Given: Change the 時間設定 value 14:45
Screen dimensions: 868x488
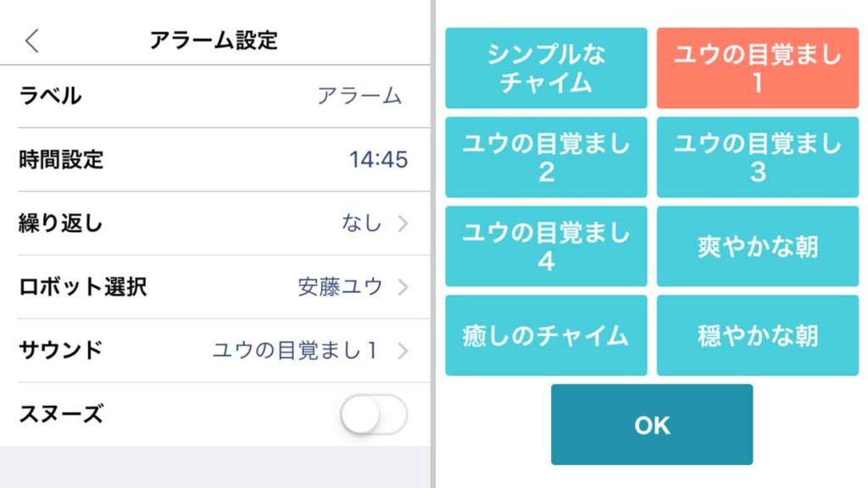Looking at the screenshot, I should pos(379,160).
